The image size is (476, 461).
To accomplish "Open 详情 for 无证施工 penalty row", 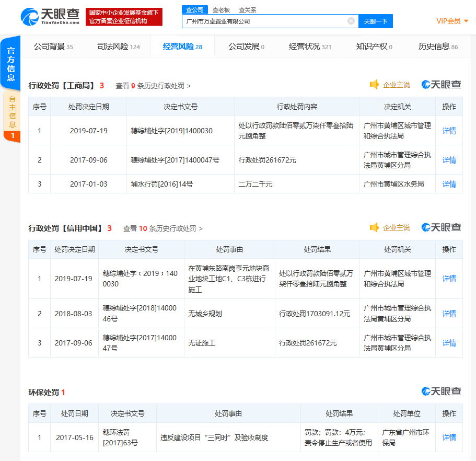I will tap(449, 343).
